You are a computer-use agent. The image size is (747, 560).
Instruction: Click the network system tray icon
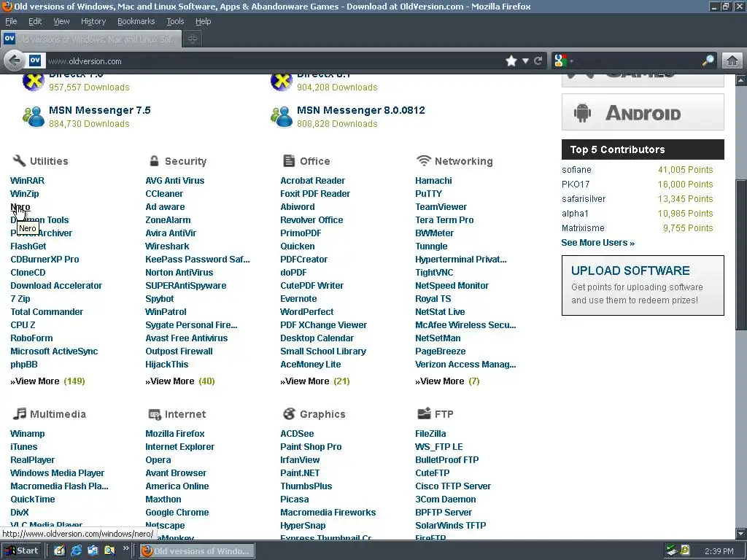[x=672, y=551]
